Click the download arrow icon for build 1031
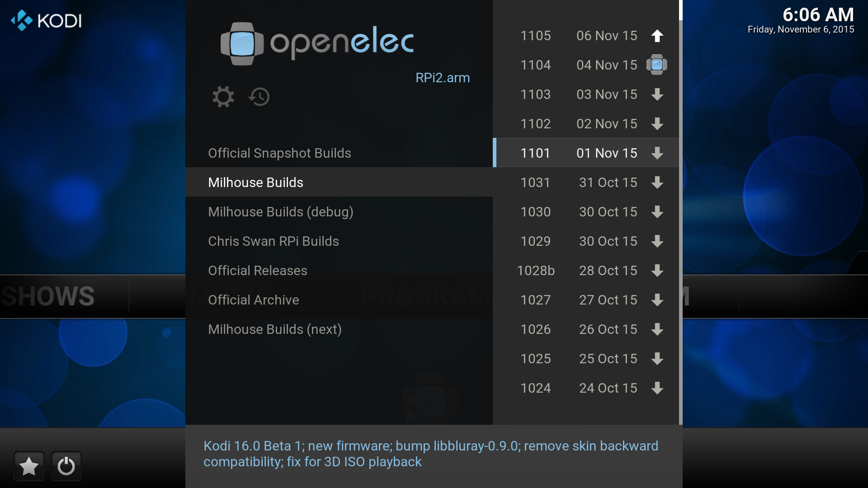The width and height of the screenshot is (868, 488). [x=656, y=183]
